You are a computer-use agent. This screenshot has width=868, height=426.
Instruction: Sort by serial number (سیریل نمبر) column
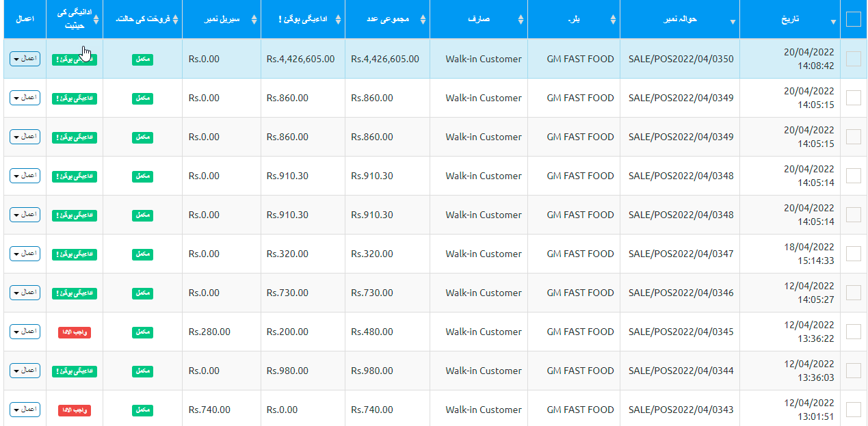[x=254, y=20]
